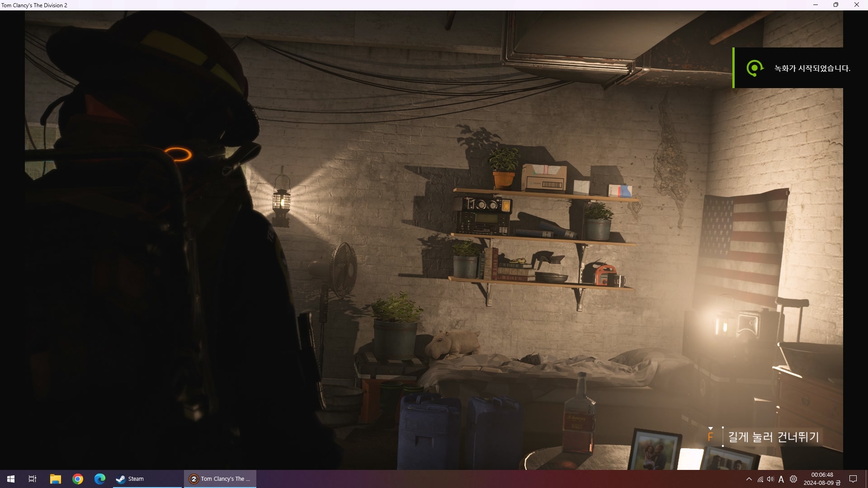
Task: Open Microsoft Edge from the taskbar
Action: [x=100, y=479]
